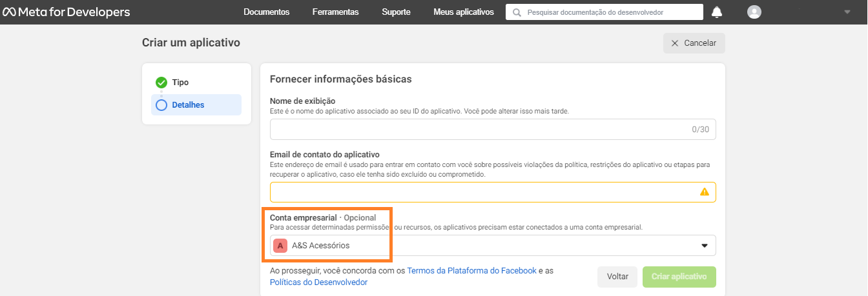Click the green checkmark beside Tipo
The width and height of the screenshot is (868, 296).
click(x=161, y=83)
